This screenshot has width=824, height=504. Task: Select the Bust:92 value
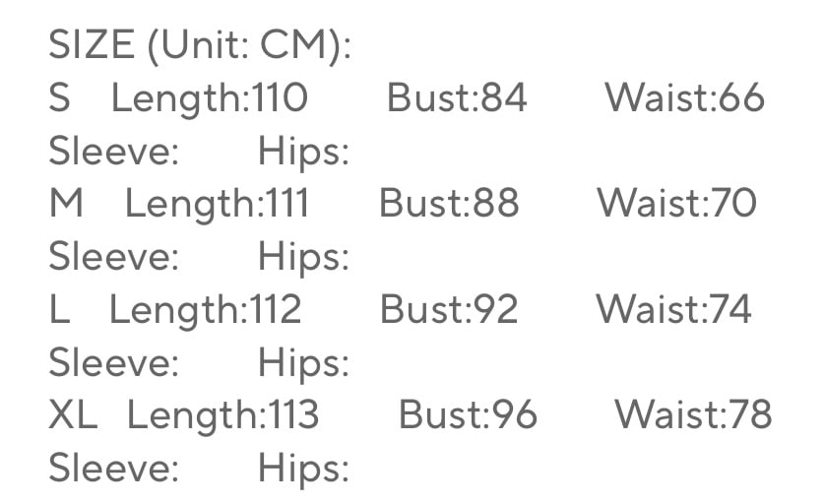coord(449,311)
